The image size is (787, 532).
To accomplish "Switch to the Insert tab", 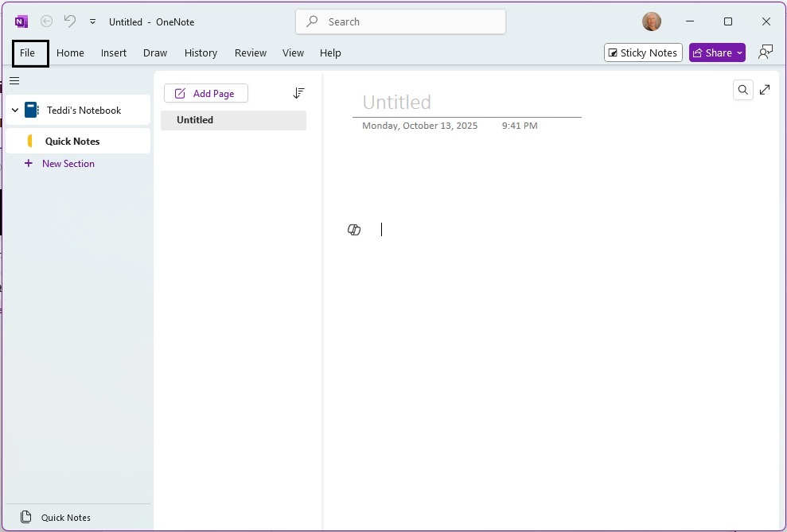I will tap(114, 53).
